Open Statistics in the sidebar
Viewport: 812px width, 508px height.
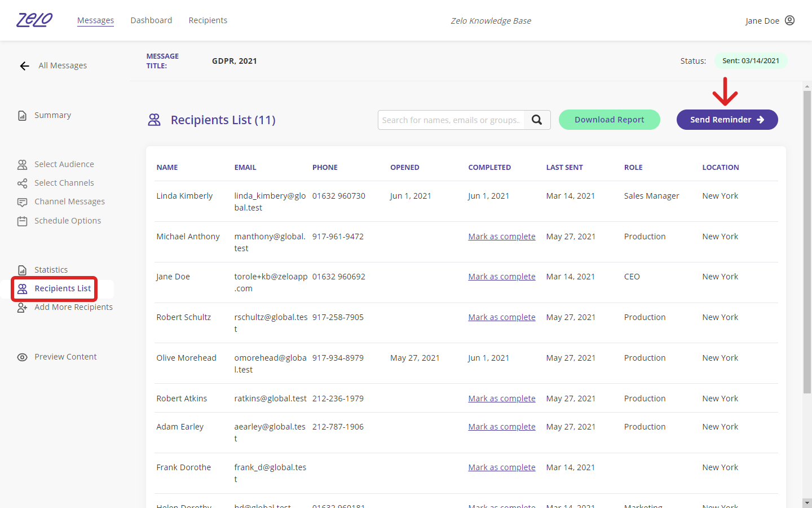[51, 270]
